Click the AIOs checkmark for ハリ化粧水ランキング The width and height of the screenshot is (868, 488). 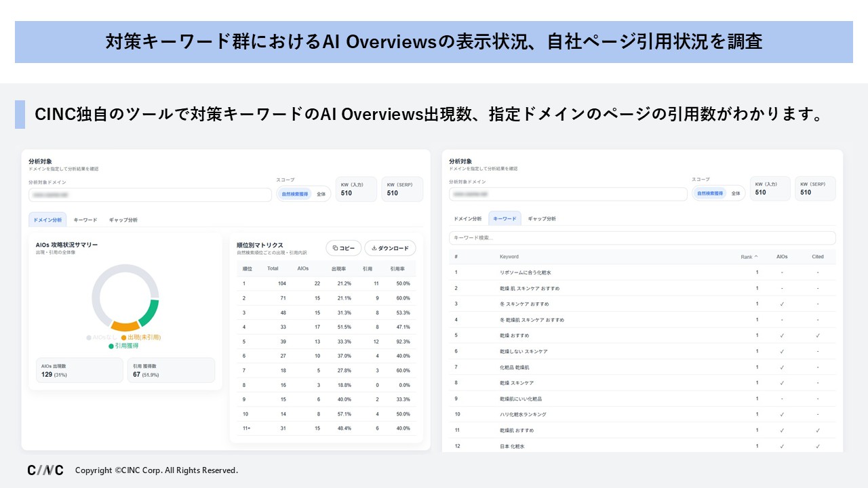pos(782,414)
